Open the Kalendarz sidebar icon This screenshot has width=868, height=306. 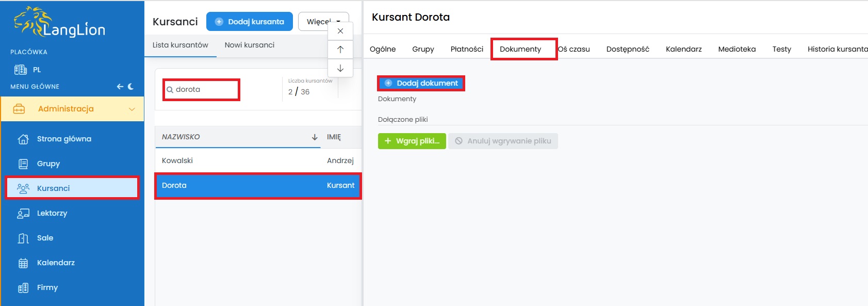point(23,263)
